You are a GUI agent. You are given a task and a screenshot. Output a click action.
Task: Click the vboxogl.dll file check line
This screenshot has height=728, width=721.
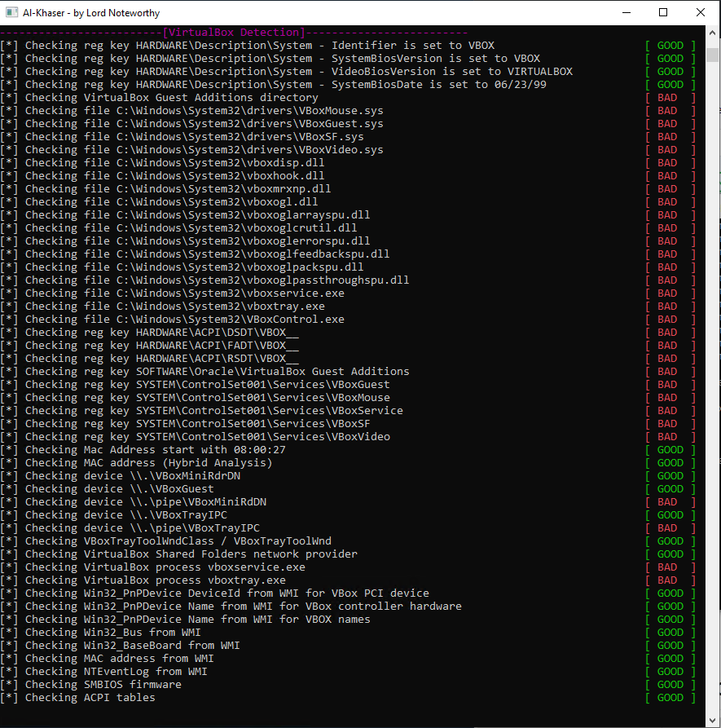coord(348,202)
